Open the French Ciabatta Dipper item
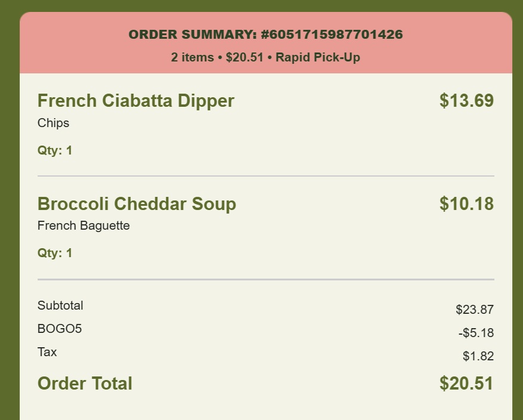This screenshot has width=523, height=420. [136, 101]
